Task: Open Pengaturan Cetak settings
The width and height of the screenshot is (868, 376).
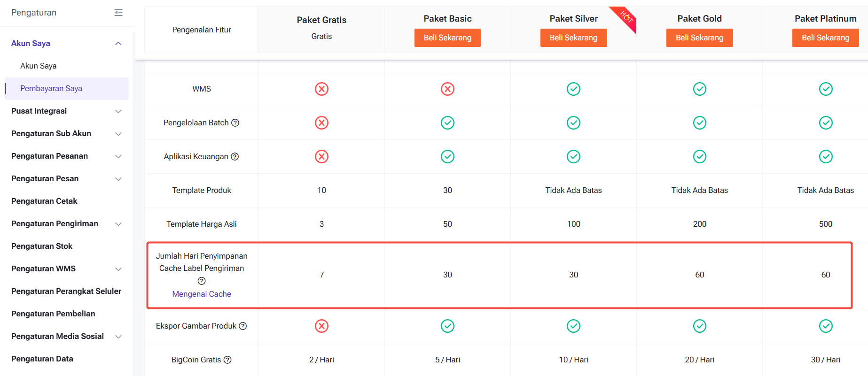Action: 44,201
